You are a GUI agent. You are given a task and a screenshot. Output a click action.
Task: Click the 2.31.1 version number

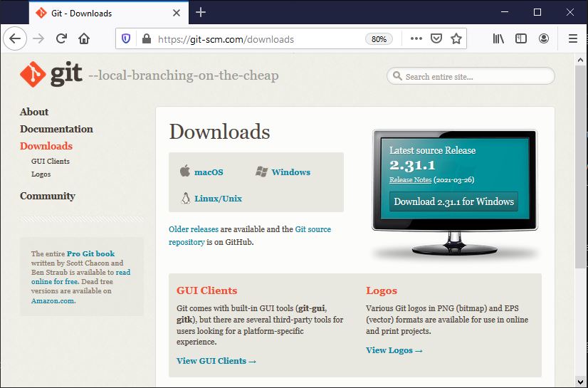(412, 165)
